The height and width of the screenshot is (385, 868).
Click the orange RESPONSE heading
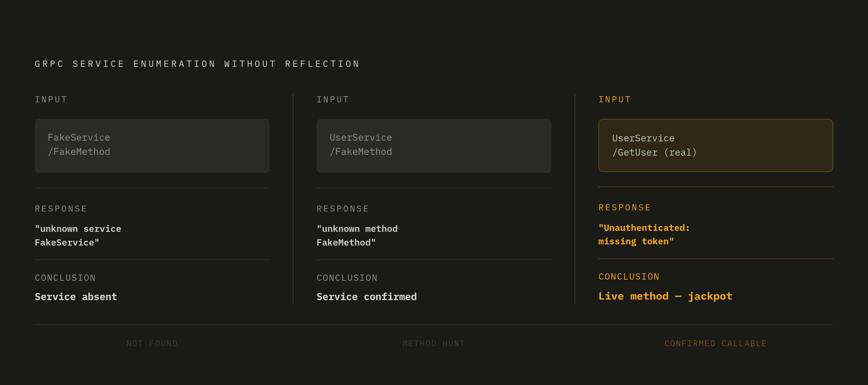coord(624,208)
